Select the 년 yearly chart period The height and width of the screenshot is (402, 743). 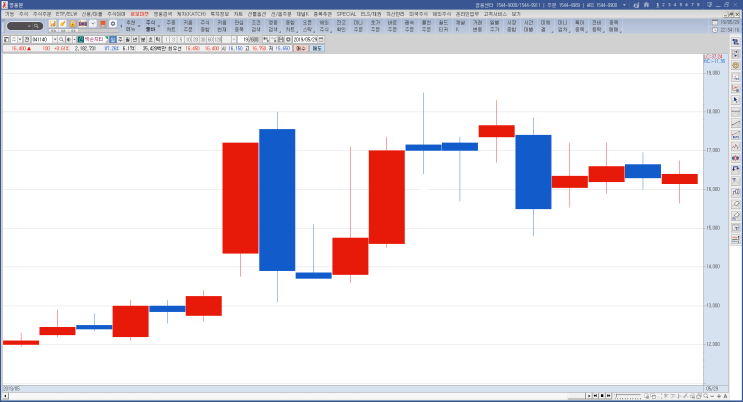coord(135,39)
